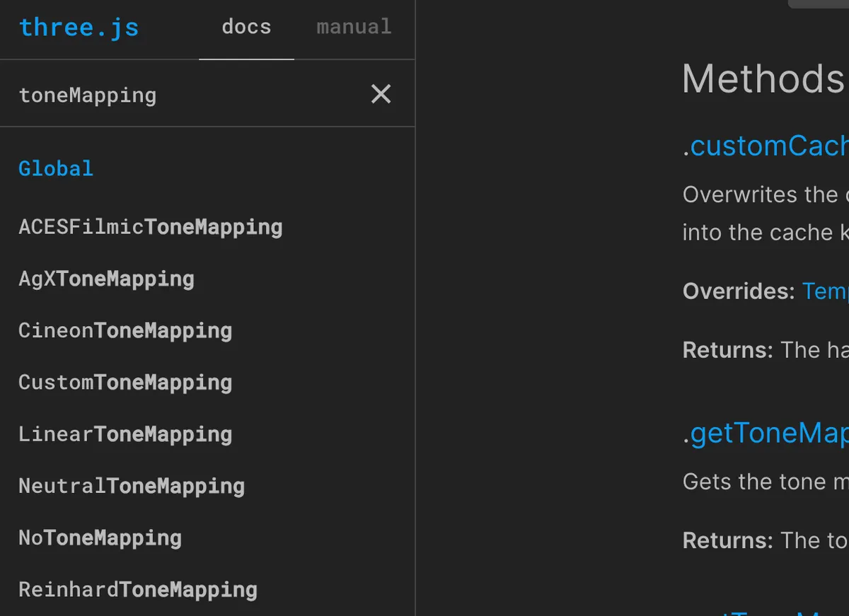Screen dimensions: 849x616
Task: Click the Methods section heading
Action: click(x=763, y=79)
